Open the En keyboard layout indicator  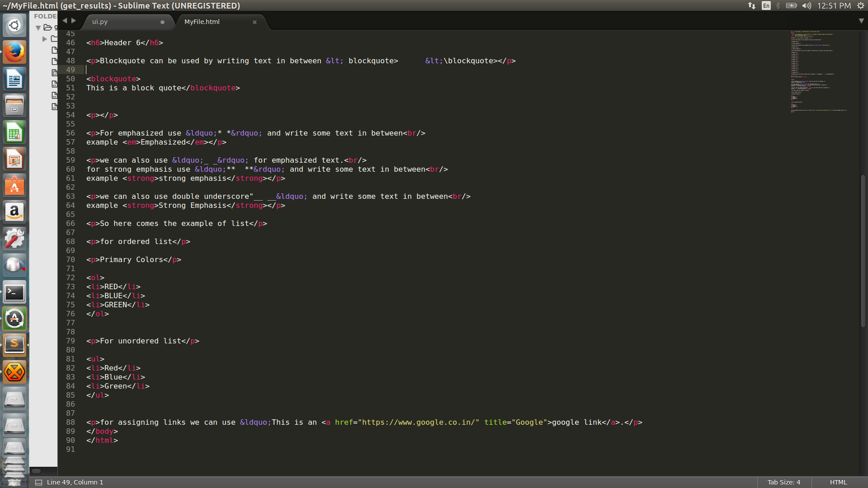click(766, 5)
